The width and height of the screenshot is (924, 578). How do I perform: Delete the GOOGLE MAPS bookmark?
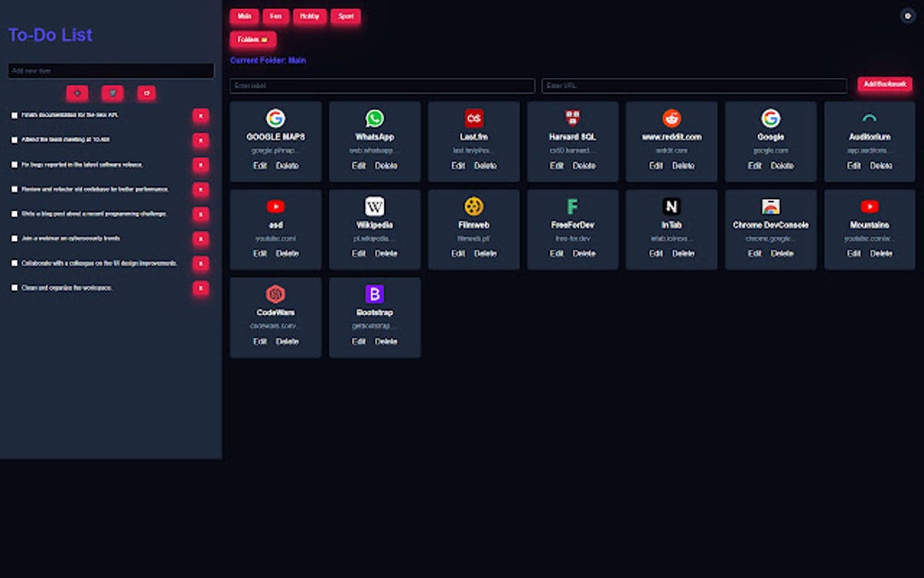[x=287, y=166]
